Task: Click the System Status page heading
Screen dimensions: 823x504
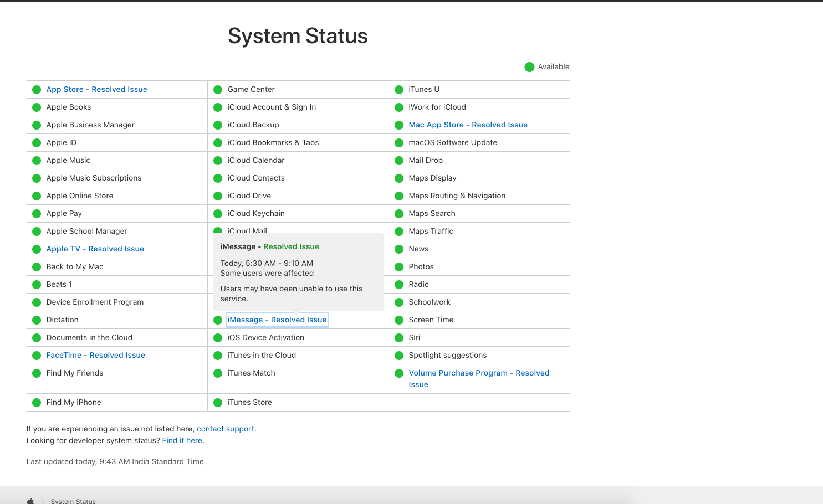Action: click(x=298, y=36)
